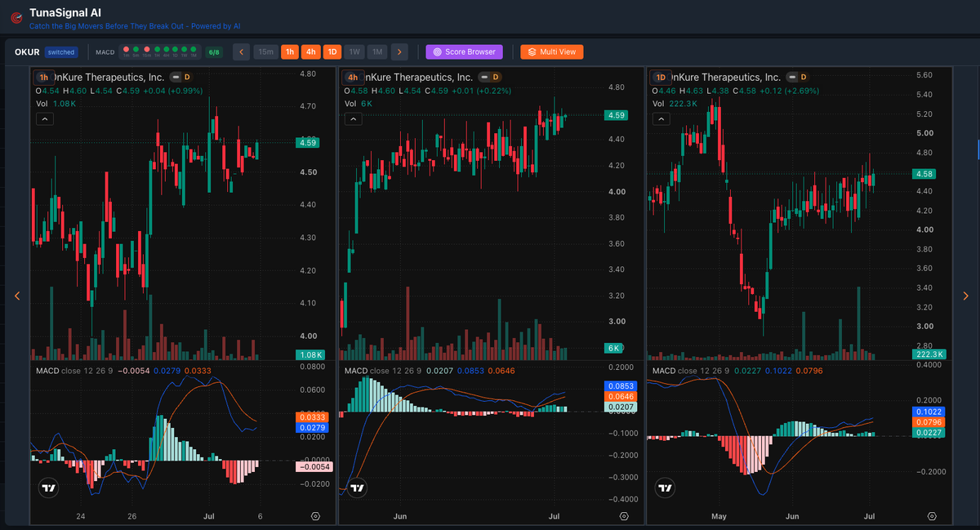Viewport: 980px width, 530px height.
Task: Click the grey pill toggle in 1h chart title
Action: click(x=174, y=77)
